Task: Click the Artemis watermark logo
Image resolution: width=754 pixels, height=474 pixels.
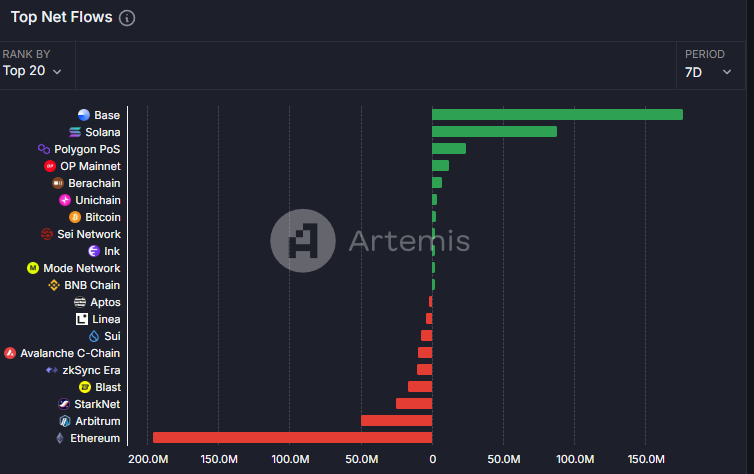Action: click(302, 241)
